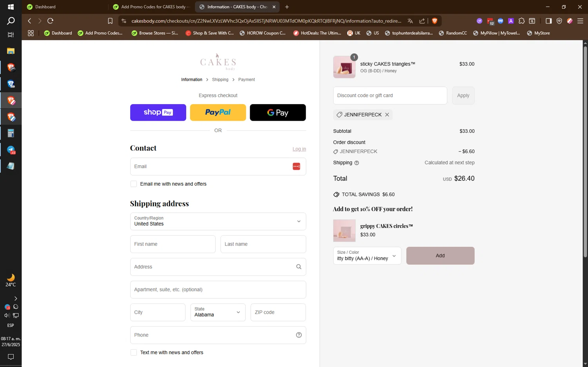588x367 pixels.
Task: Open the State dropdown
Action: pyautogui.click(x=218, y=312)
